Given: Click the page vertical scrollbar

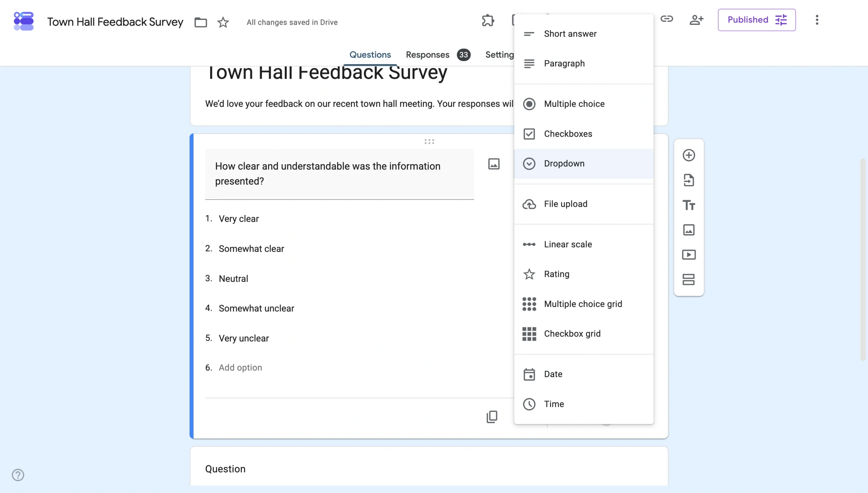Looking at the screenshot, I should pos(863,259).
